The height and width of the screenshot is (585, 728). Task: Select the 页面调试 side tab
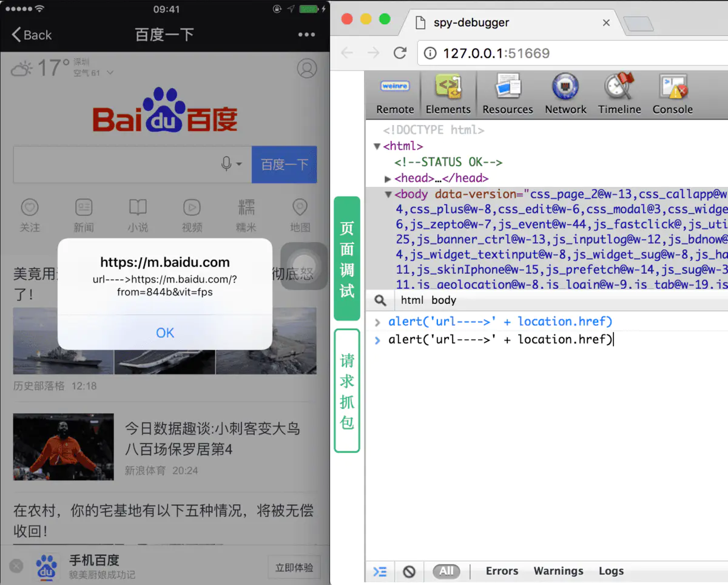tap(347, 259)
